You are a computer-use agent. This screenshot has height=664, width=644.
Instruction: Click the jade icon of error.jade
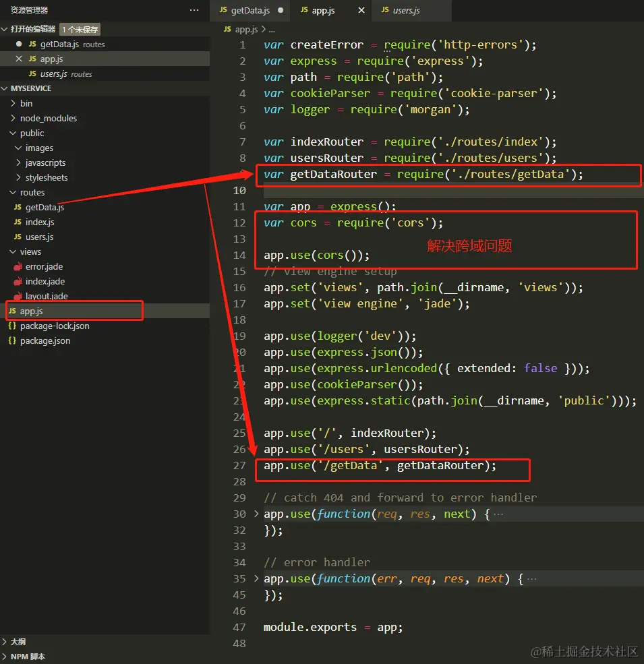point(18,266)
